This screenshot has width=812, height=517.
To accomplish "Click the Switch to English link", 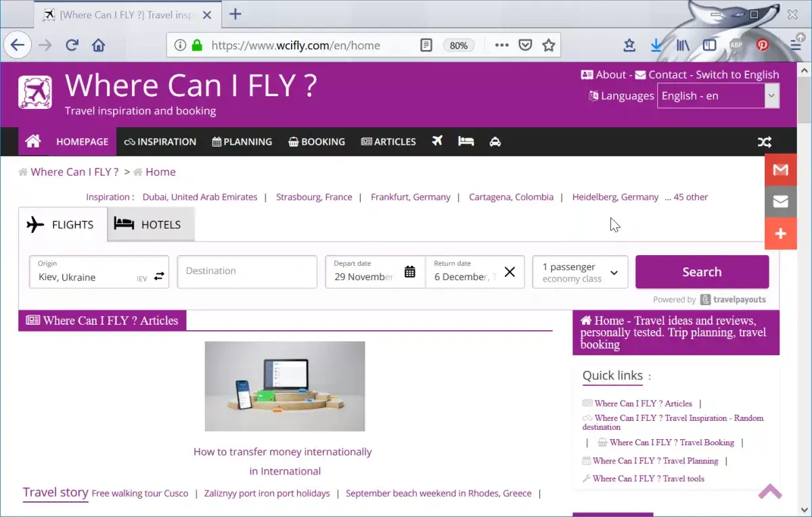I will coord(738,75).
